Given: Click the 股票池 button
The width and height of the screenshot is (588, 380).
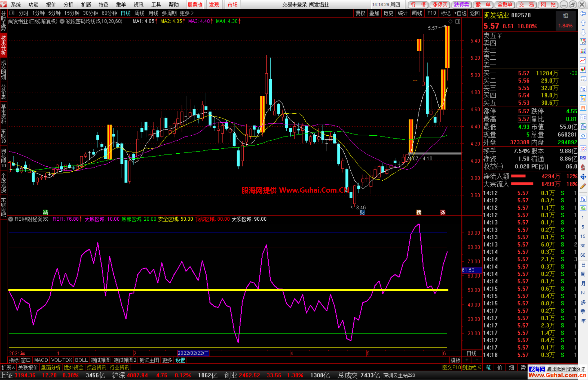Looking at the screenshot, I should (x=195, y=5).
